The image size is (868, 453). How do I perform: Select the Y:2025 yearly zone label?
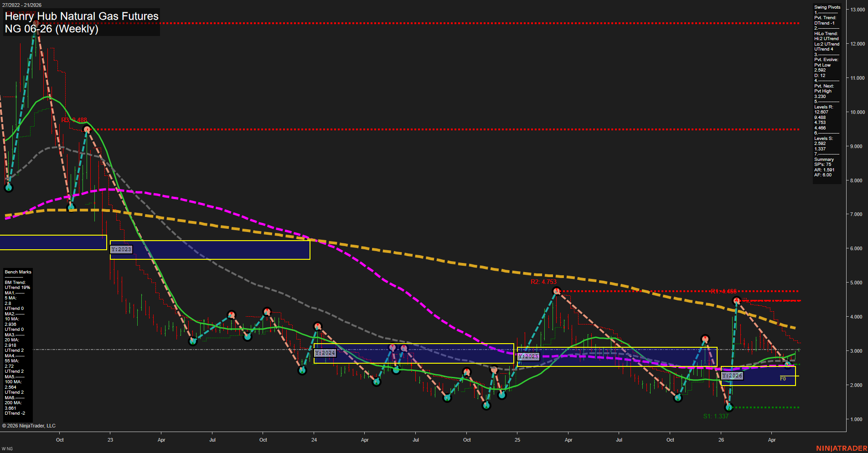[x=528, y=356]
